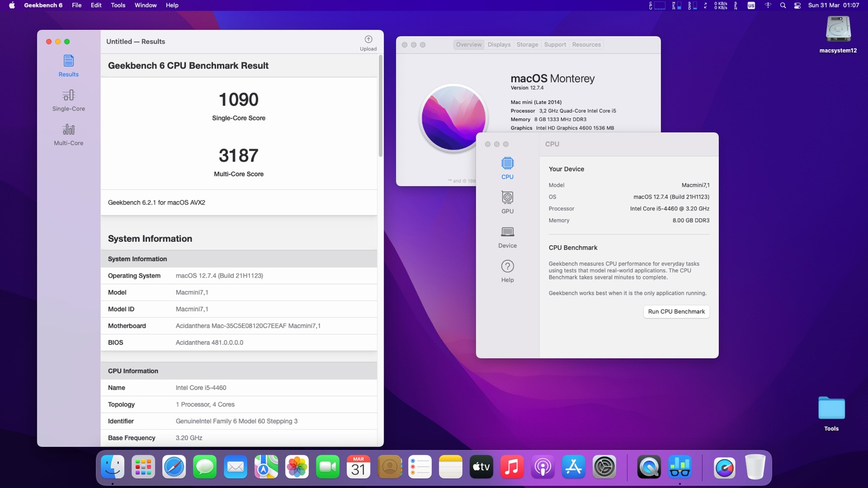Screen dimensions: 868x488
Task: Switch to Storage tab in About This Mac
Action: pyautogui.click(x=527, y=44)
